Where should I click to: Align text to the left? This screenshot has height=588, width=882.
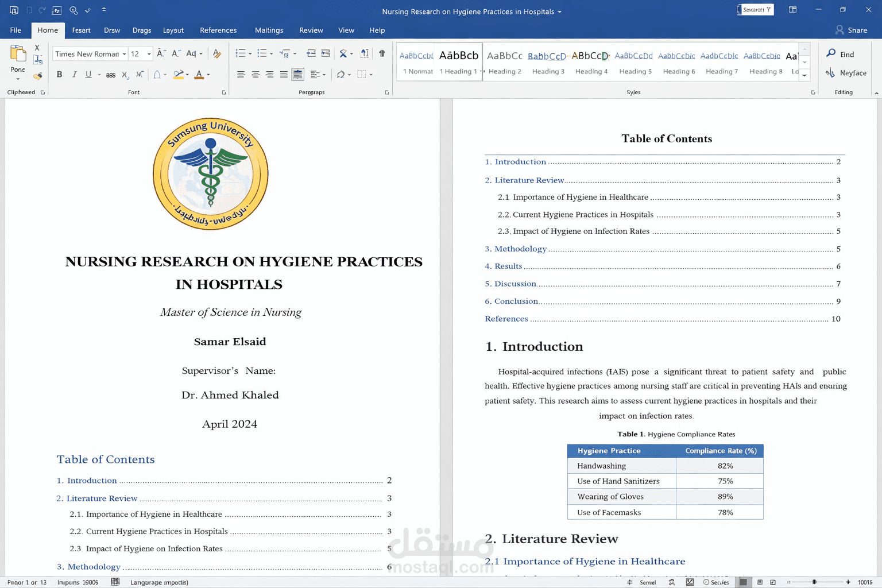(x=241, y=74)
